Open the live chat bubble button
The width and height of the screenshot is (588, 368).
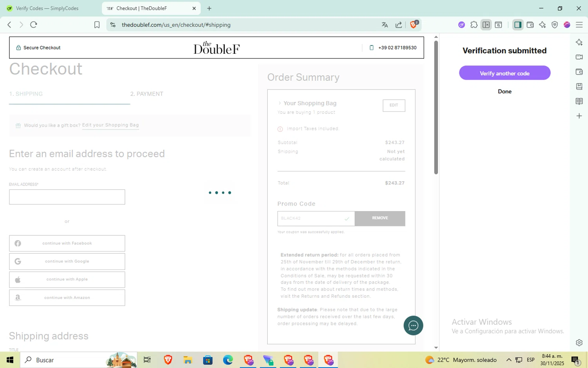click(413, 325)
